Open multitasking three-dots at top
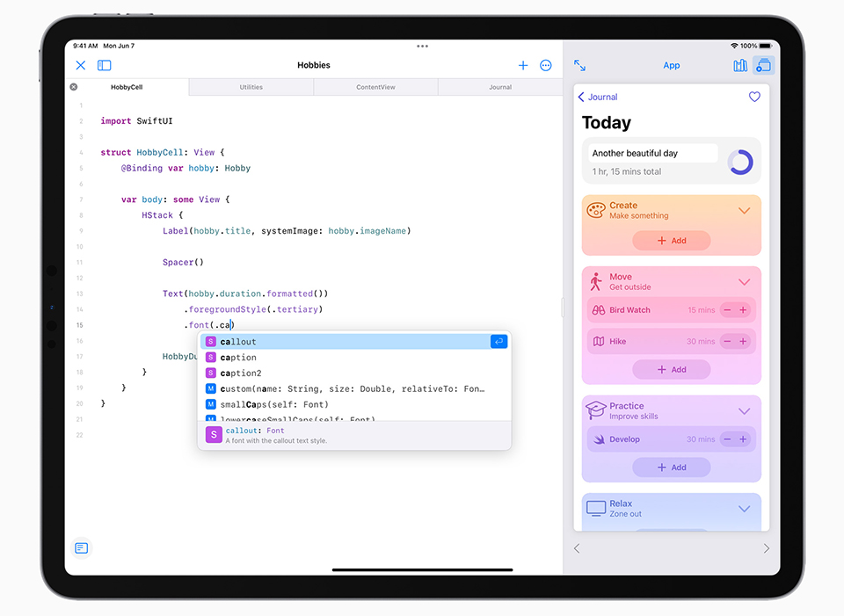 [423, 47]
